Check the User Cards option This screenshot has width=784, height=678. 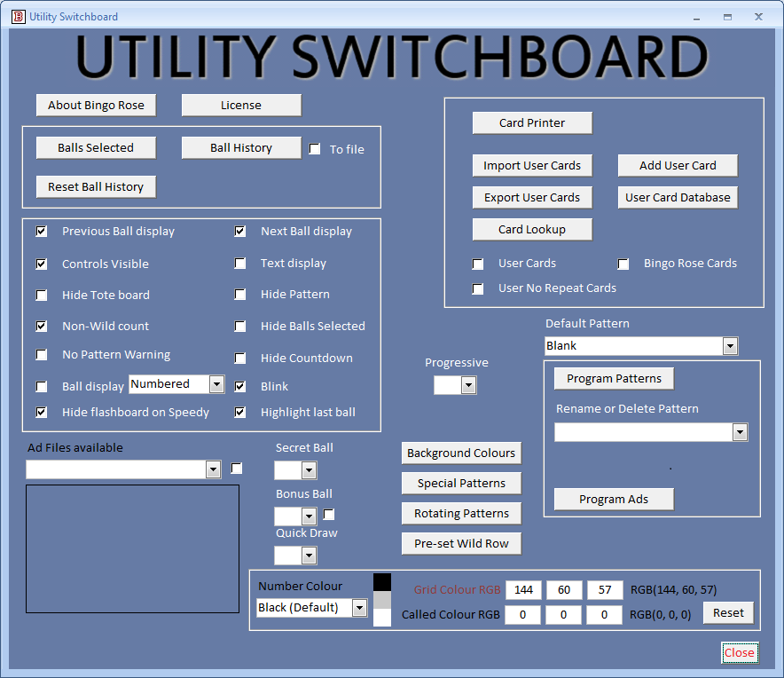(x=478, y=264)
